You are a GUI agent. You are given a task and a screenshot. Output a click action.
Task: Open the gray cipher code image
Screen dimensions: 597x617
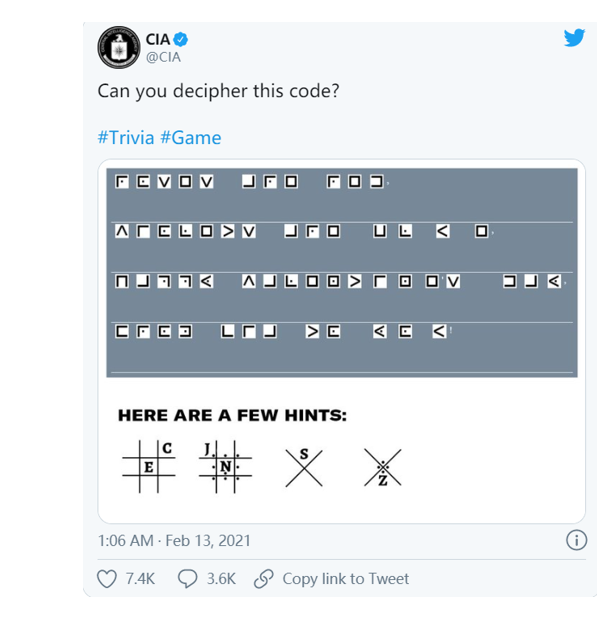[342, 273]
